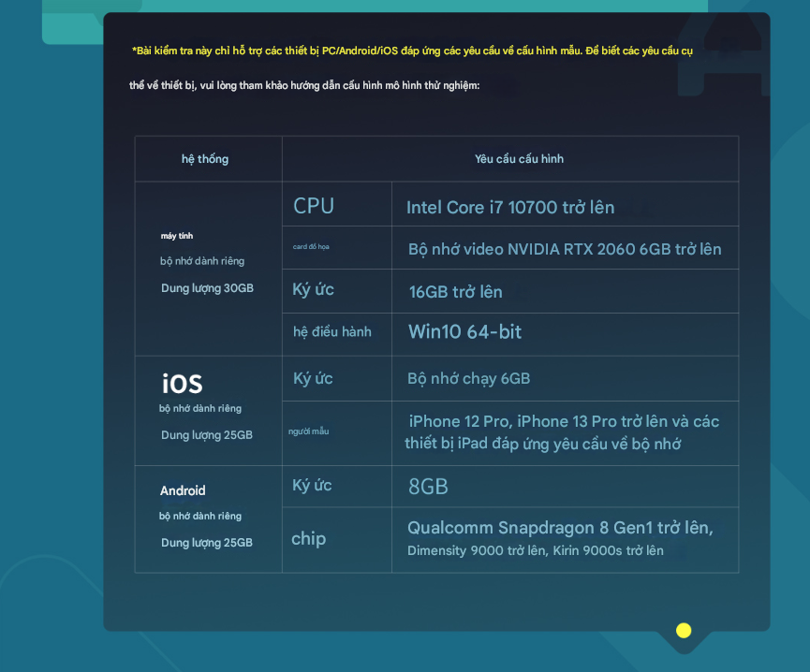Select the NVIDIA RTX 2060 6GB requirement
This screenshot has width=810, height=672.
[565, 249]
